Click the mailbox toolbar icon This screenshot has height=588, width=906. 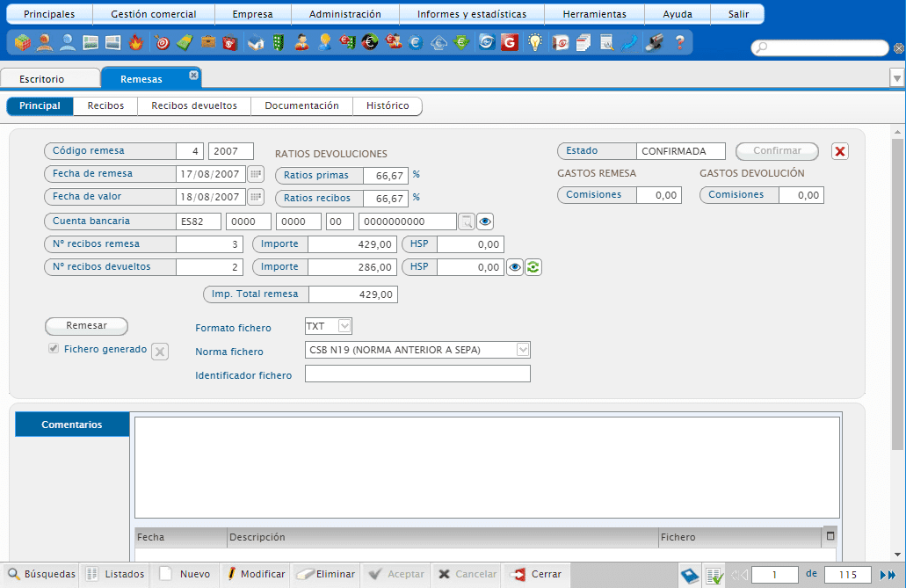coord(654,42)
